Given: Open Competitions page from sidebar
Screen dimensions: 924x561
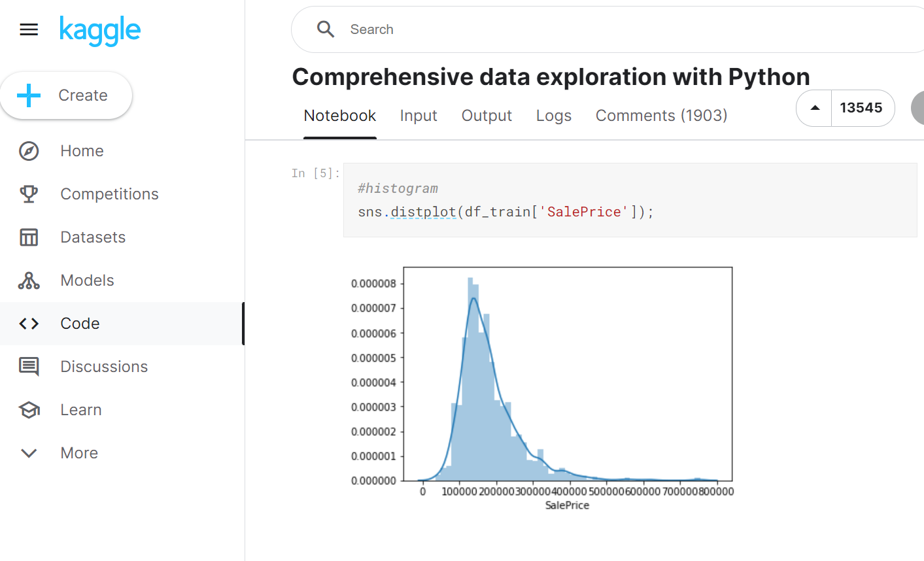Looking at the screenshot, I should pos(109,194).
